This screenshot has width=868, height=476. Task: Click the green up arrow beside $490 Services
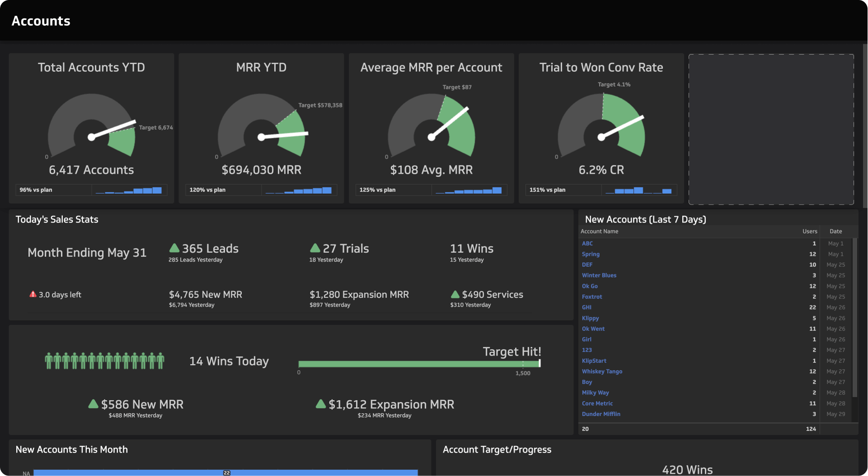(455, 294)
